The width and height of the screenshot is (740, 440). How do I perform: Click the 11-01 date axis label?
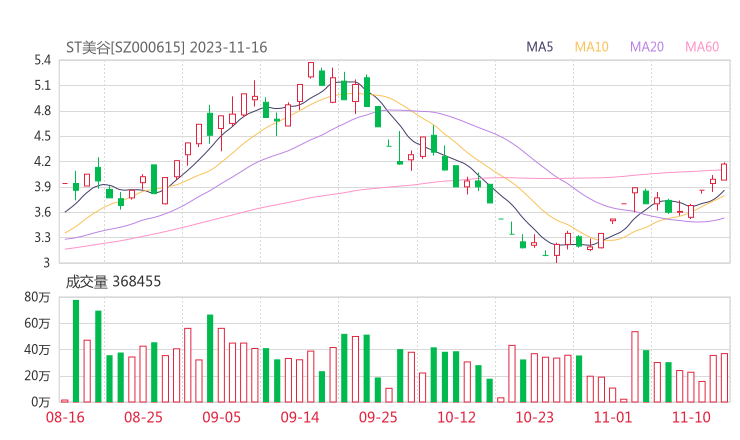point(613,417)
